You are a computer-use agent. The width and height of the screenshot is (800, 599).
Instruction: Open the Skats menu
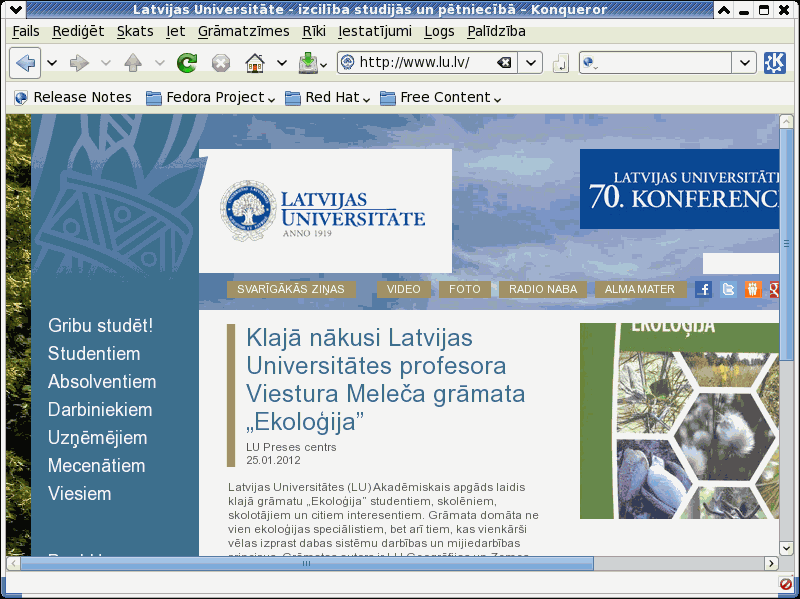[x=135, y=32]
